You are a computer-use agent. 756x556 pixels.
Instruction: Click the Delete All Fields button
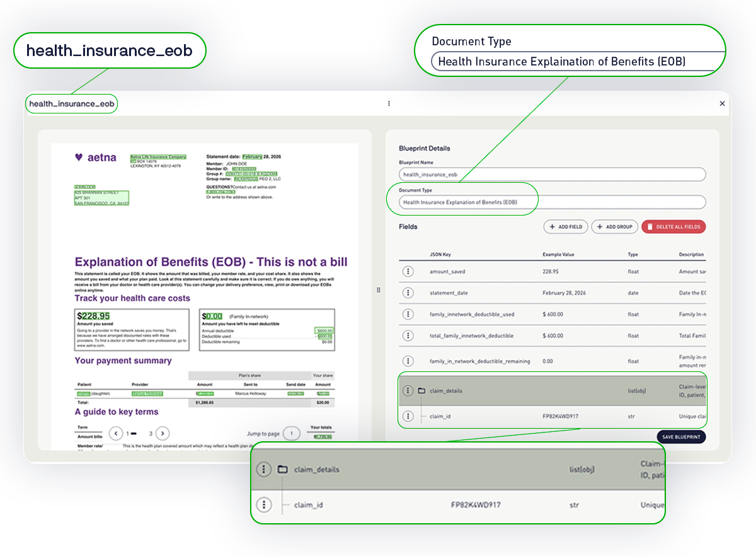coord(673,226)
